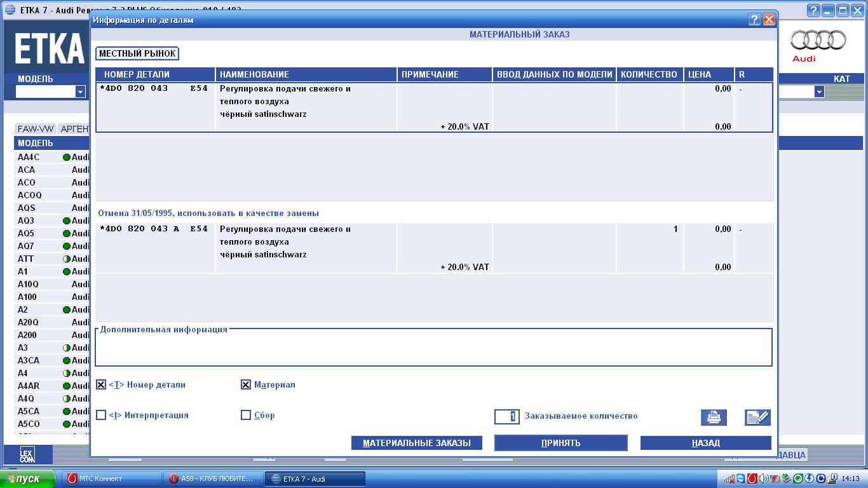Open the КАТ dropdown arrow
The width and height of the screenshot is (868, 488).
tap(819, 91)
